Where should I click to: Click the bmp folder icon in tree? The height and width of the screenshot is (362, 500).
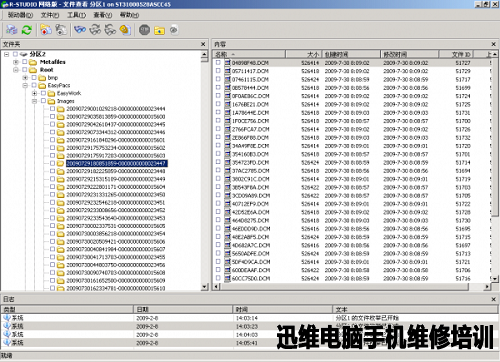[x=42, y=78]
